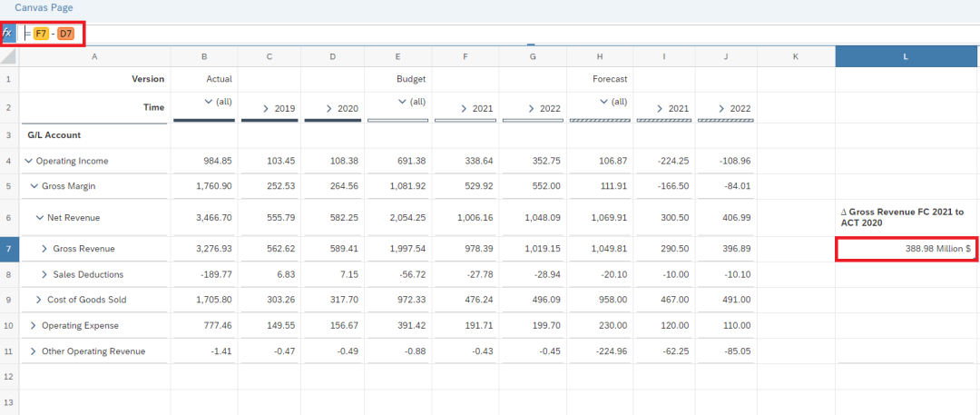Click the select-all corner of the grid
Viewport: 980px width, 415px height.
point(9,57)
